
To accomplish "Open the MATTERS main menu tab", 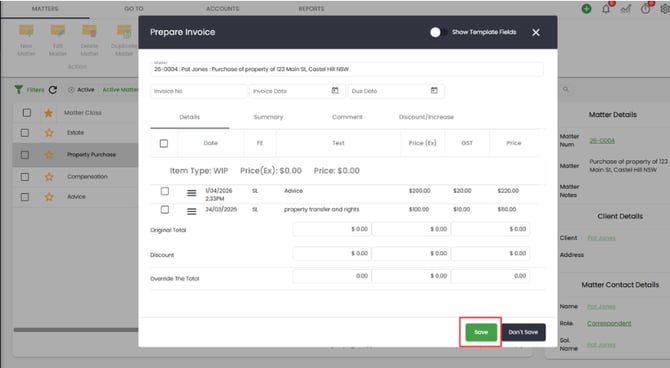I will (x=45, y=9).
